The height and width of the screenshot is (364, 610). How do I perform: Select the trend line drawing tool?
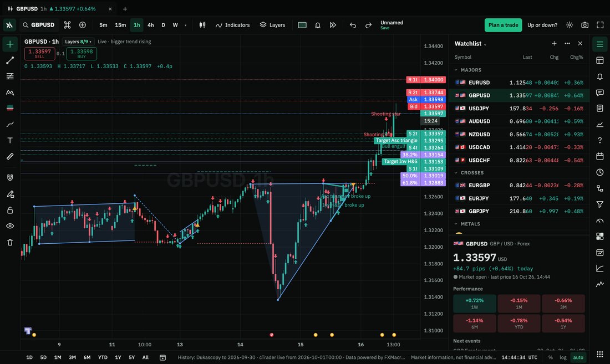click(10, 60)
